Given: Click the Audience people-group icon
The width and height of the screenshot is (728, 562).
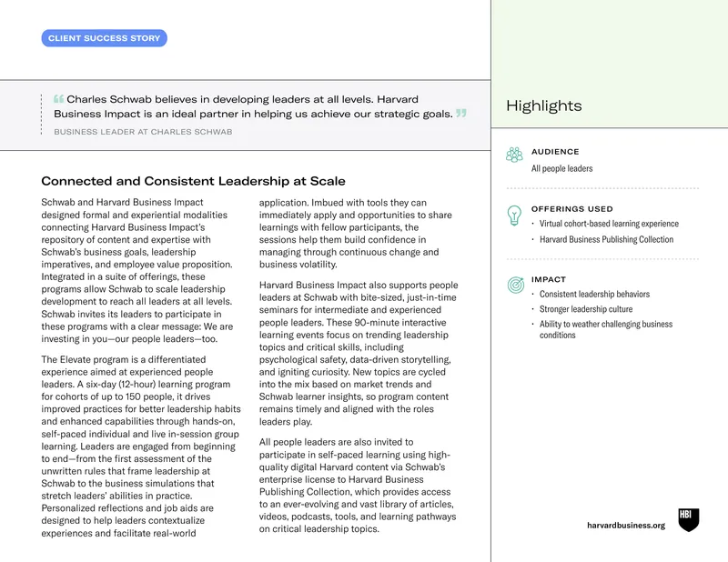Looking at the screenshot, I should point(514,155).
